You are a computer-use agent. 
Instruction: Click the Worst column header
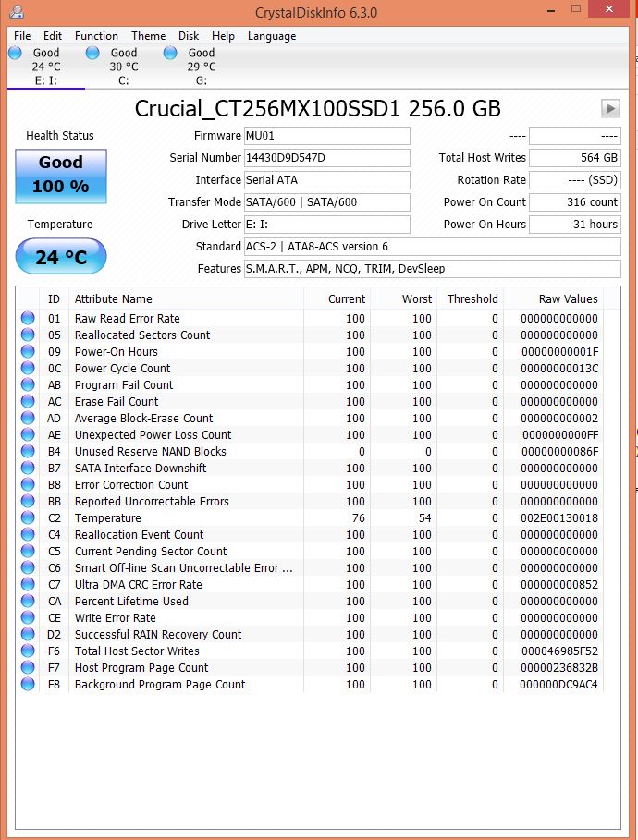404,298
